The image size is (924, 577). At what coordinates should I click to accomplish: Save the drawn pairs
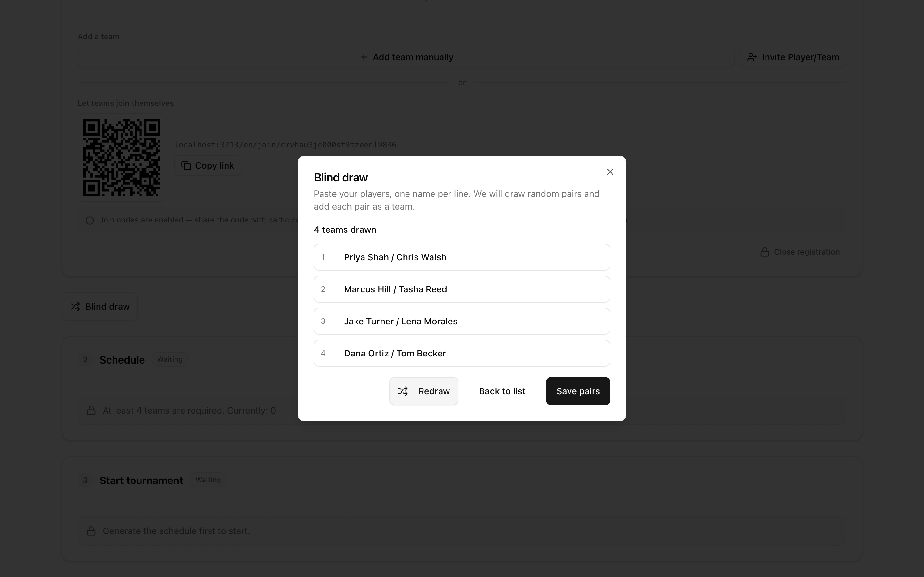[578, 391]
